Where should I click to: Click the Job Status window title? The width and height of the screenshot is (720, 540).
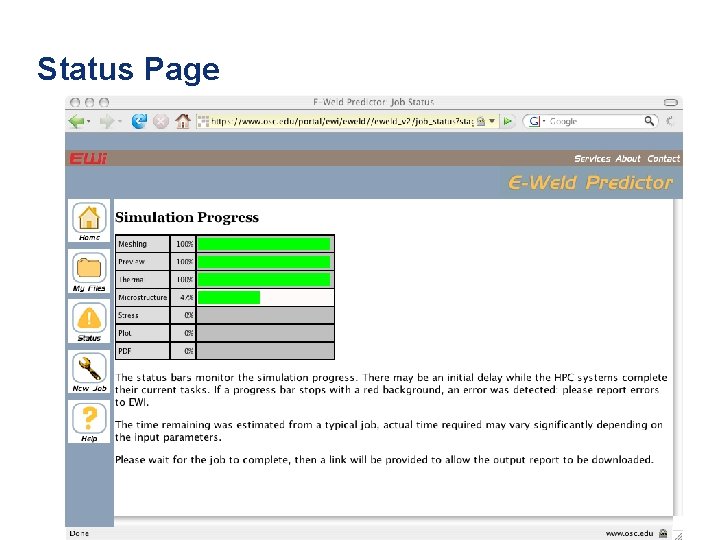coord(374,102)
